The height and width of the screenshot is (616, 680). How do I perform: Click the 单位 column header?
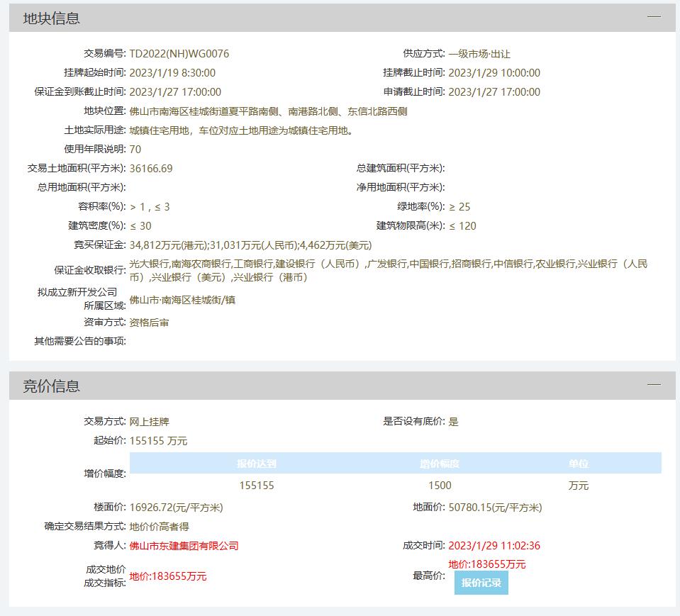578,464
